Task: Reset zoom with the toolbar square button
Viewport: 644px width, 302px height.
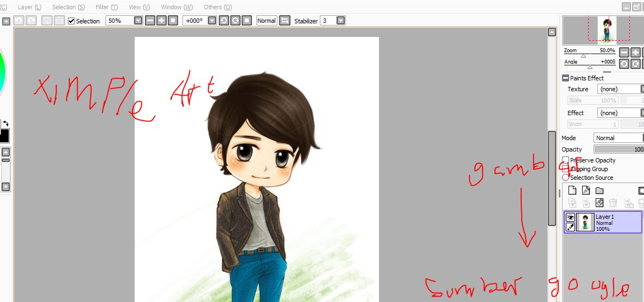Action: (x=173, y=21)
